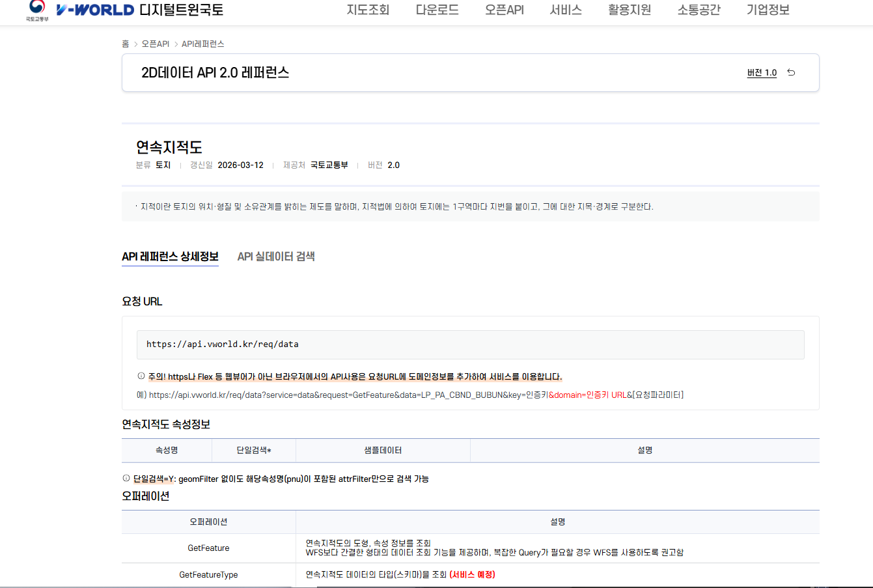Click the 버전 1.0 link
Viewport: 873px width, 588px height.
coord(762,72)
